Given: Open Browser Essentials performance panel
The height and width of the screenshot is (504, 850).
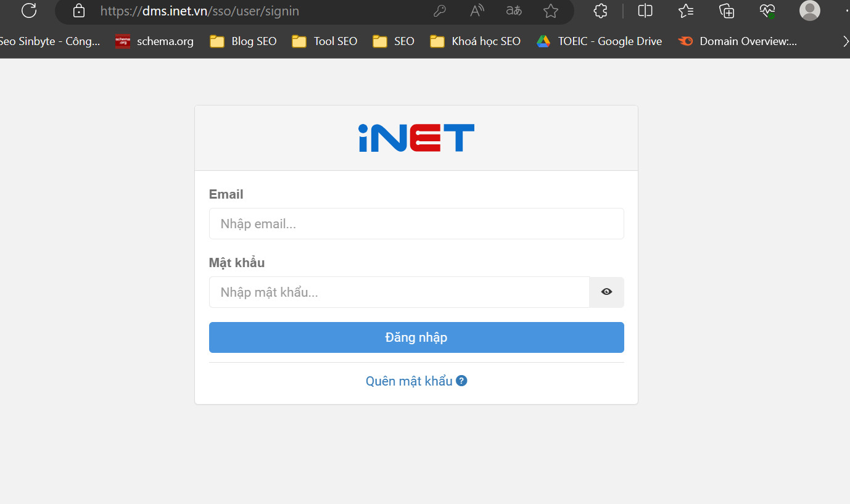Looking at the screenshot, I should (767, 10).
